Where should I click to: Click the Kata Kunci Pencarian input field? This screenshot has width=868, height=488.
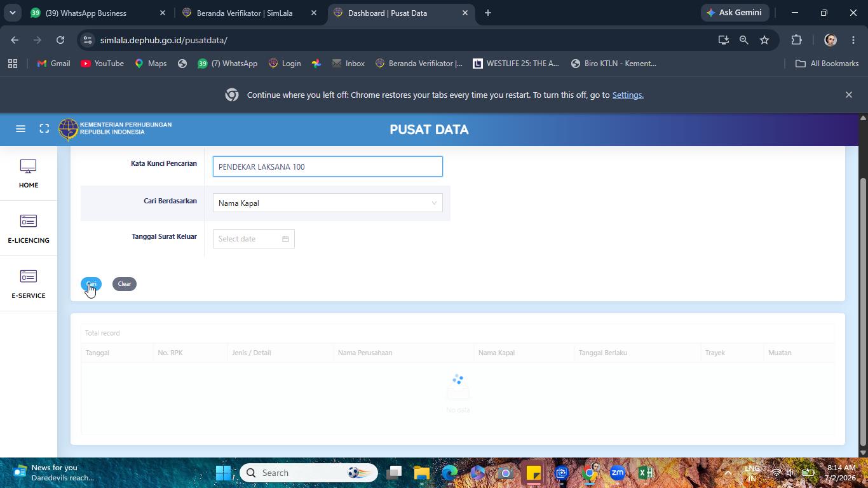pos(328,166)
